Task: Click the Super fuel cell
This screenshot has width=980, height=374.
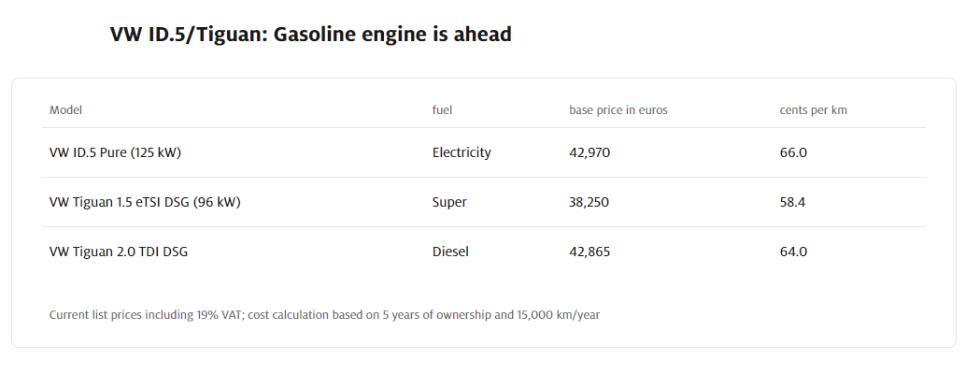Action: pyautogui.click(x=449, y=202)
